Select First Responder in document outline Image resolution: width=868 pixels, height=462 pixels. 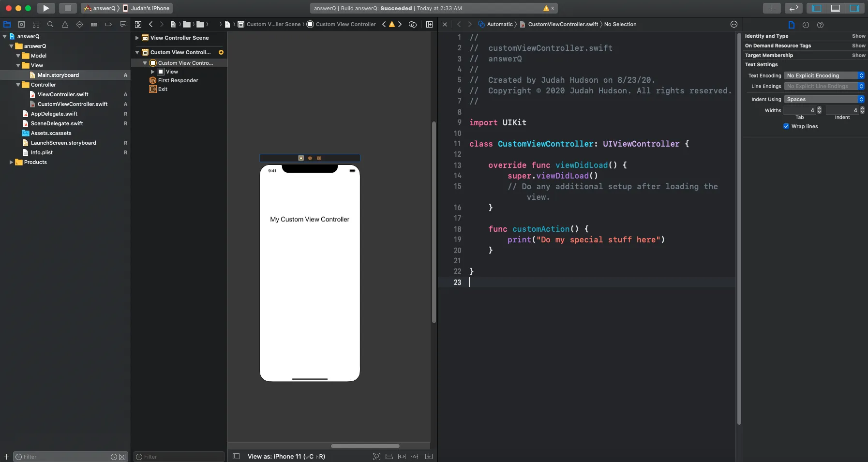pyautogui.click(x=178, y=80)
